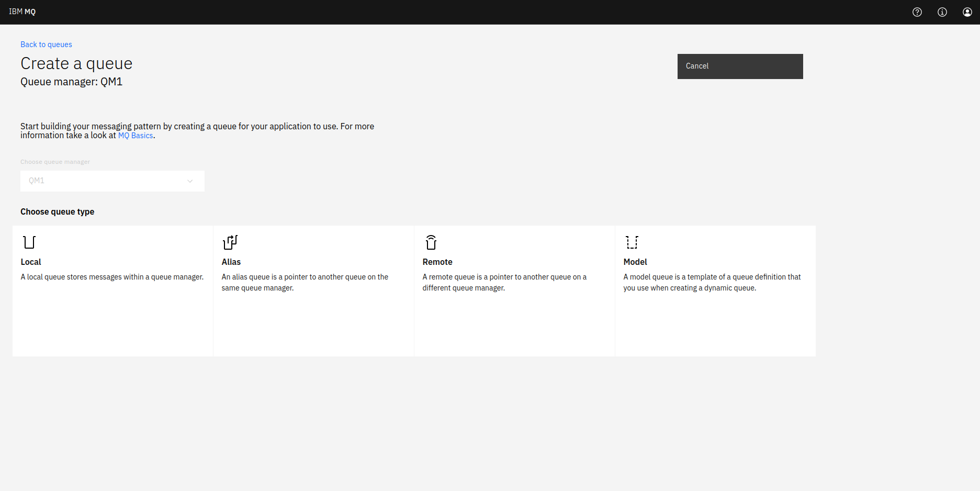Open the Choose queue manager dropdown
Image resolution: width=980 pixels, height=491 pixels.
click(112, 181)
